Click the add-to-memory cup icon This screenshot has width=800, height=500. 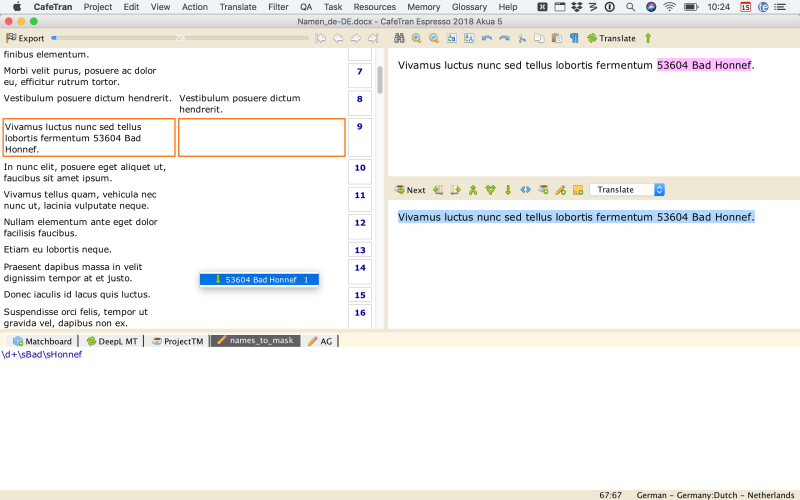[x=543, y=190]
